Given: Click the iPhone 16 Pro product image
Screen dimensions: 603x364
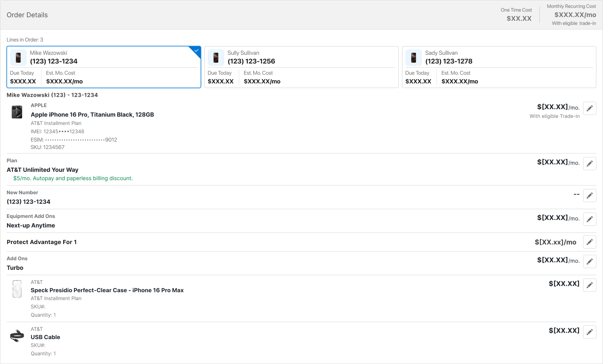Looking at the screenshot, I should point(17,112).
